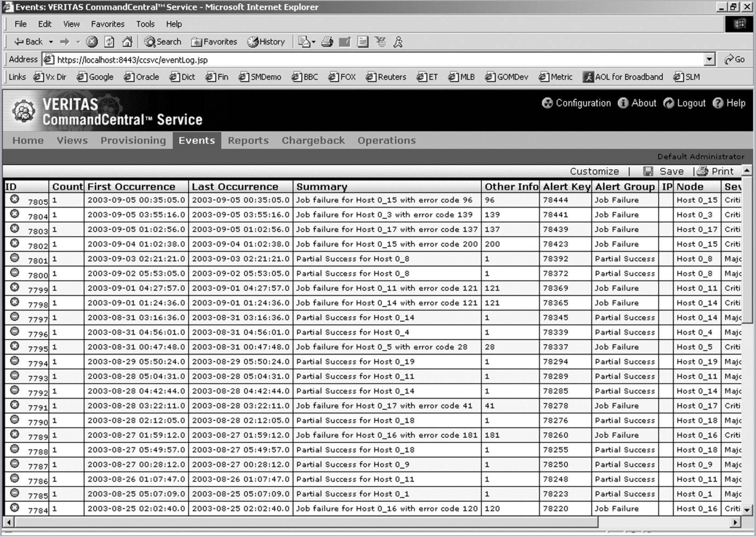
Task: Click the critical icon for event 7791
Action: [15, 405]
